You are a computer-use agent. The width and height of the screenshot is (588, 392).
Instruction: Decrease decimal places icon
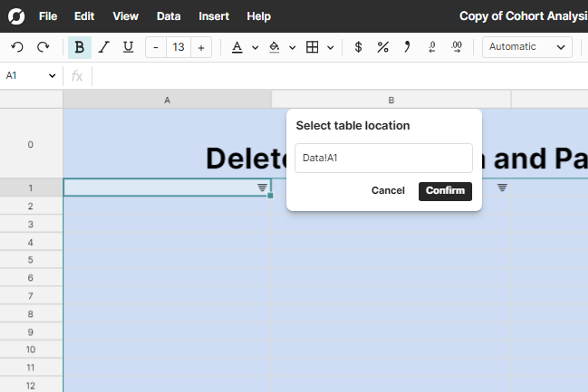click(x=432, y=47)
